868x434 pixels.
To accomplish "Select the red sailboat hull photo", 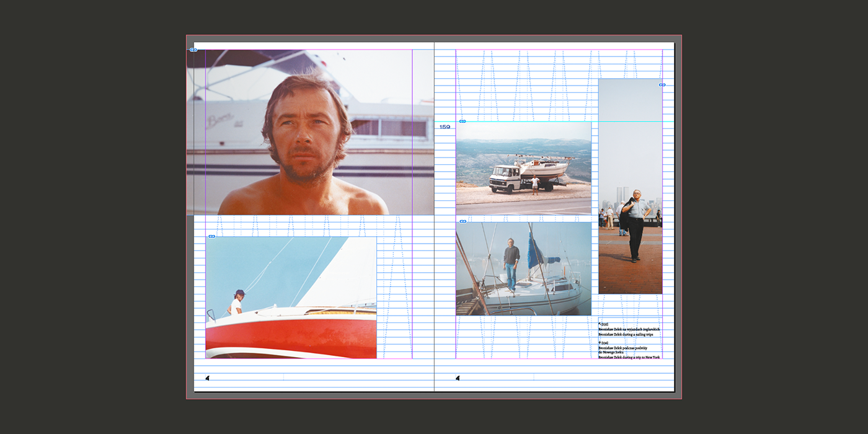I will [291, 298].
